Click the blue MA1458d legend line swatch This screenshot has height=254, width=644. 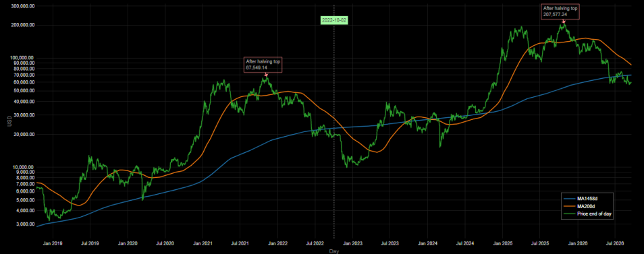coord(570,199)
